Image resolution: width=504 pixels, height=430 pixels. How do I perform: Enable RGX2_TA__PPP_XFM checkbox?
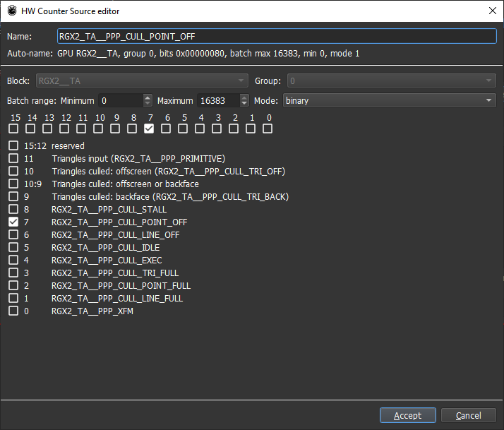coord(13,311)
